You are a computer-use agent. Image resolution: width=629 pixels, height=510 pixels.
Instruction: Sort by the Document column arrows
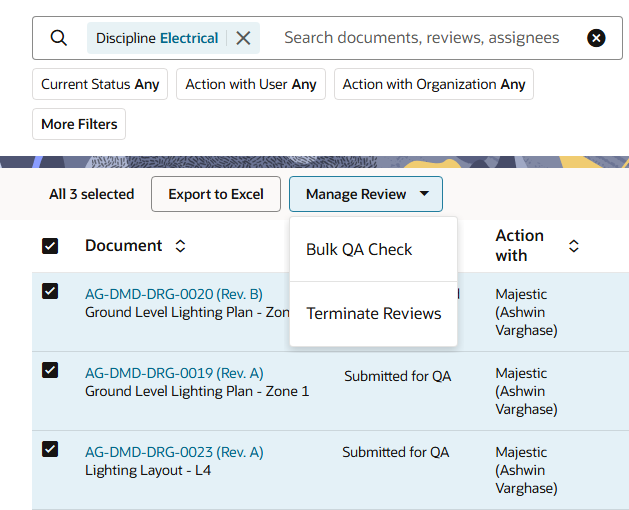pyautogui.click(x=180, y=246)
